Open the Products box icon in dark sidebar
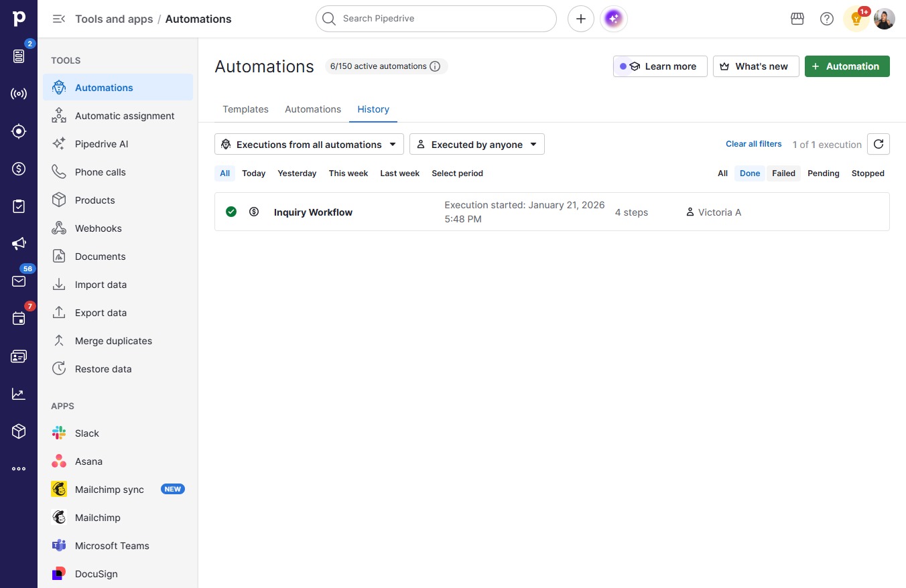This screenshot has height=588, width=906. (19, 431)
